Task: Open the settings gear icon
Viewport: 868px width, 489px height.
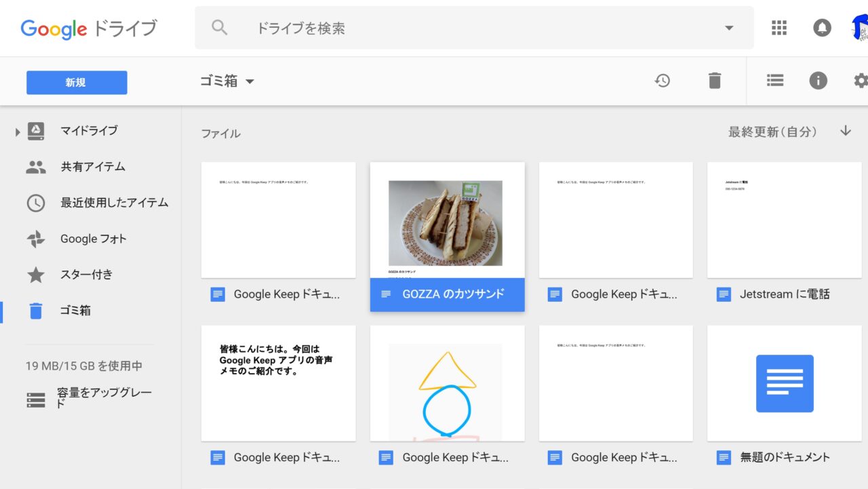Action: tap(860, 81)
